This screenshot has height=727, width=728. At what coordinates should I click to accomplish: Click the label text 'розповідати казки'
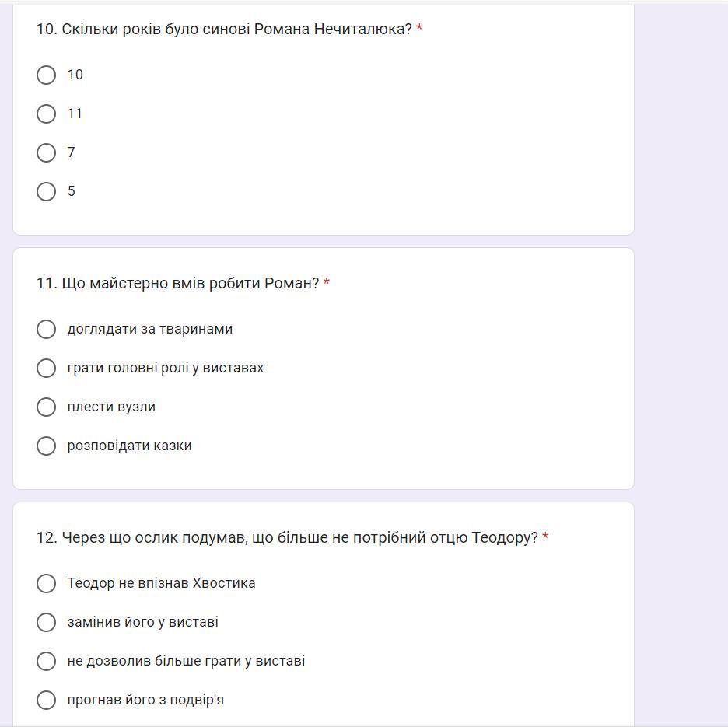(x=129, y=446)
